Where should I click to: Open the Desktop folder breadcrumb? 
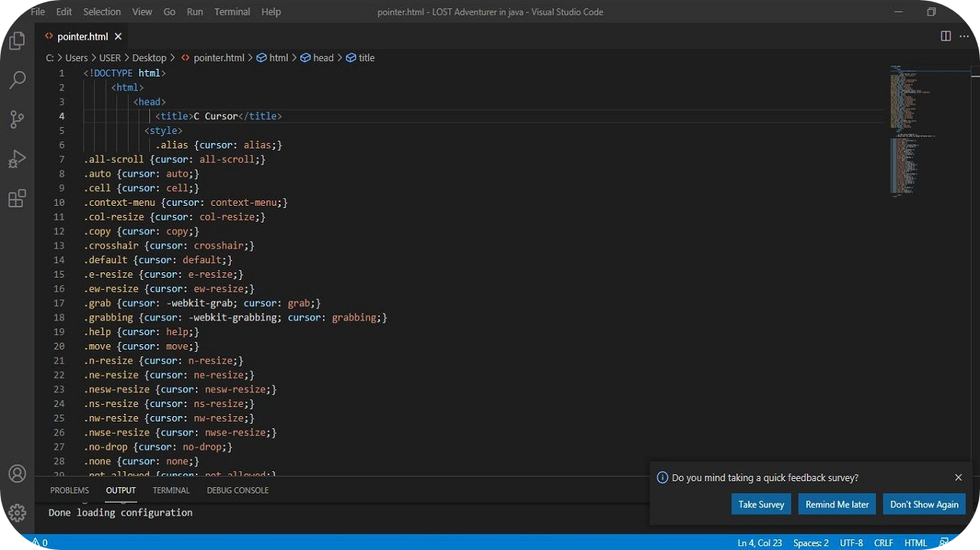(149, 57)
